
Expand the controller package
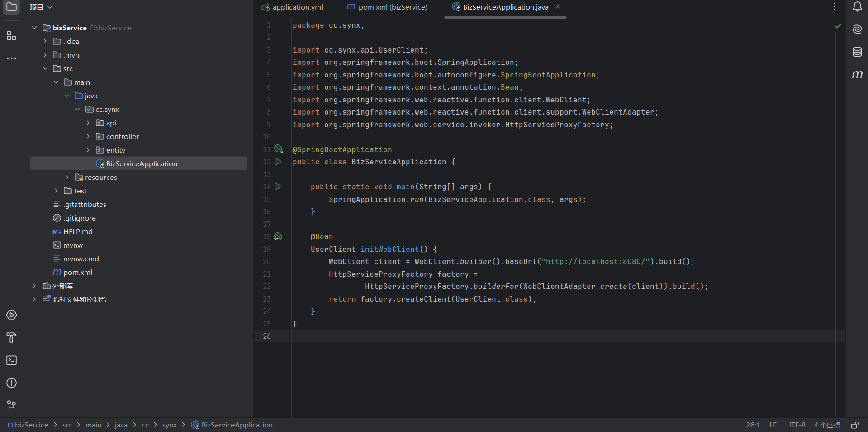tap(89, 136)
